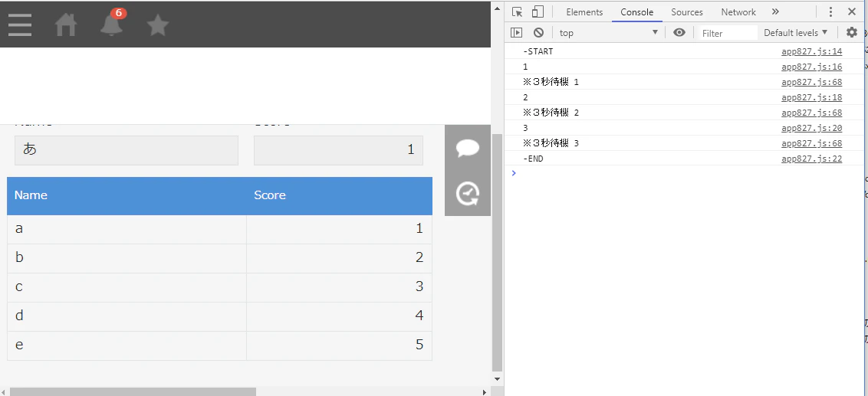Open live expression eye icon
The height and width of the screenshot is (396, 868).
tap(679, 33)
